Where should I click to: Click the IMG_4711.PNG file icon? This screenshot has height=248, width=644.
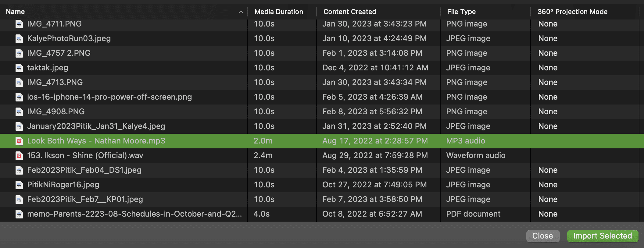tap(19, 24)
